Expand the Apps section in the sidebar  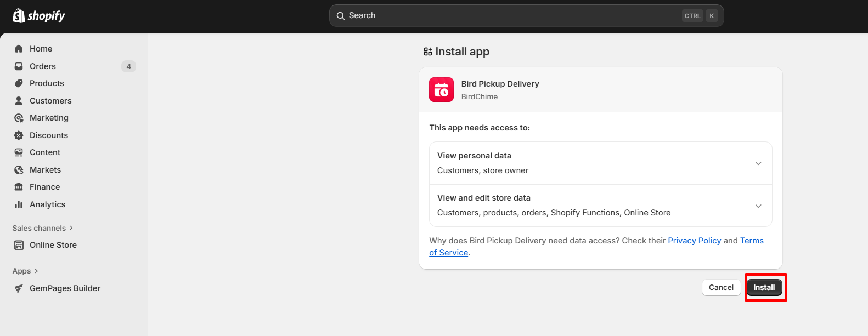click(x=25, y=271)
